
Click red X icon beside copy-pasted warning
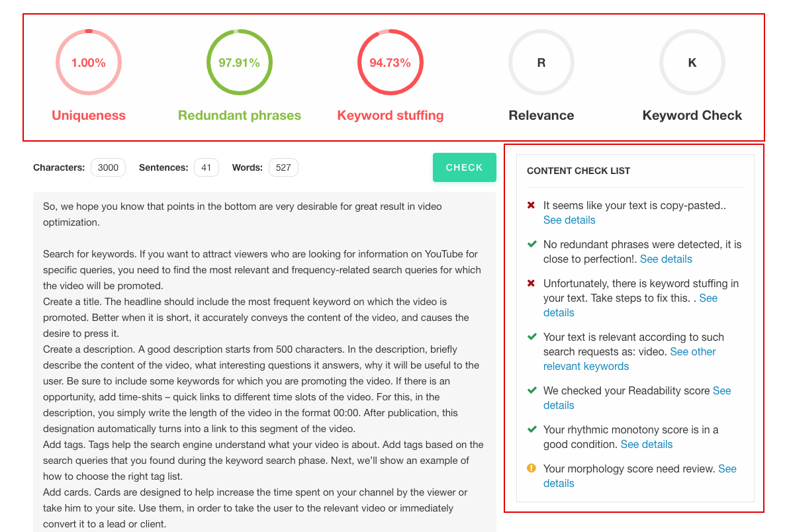point(531,205)
